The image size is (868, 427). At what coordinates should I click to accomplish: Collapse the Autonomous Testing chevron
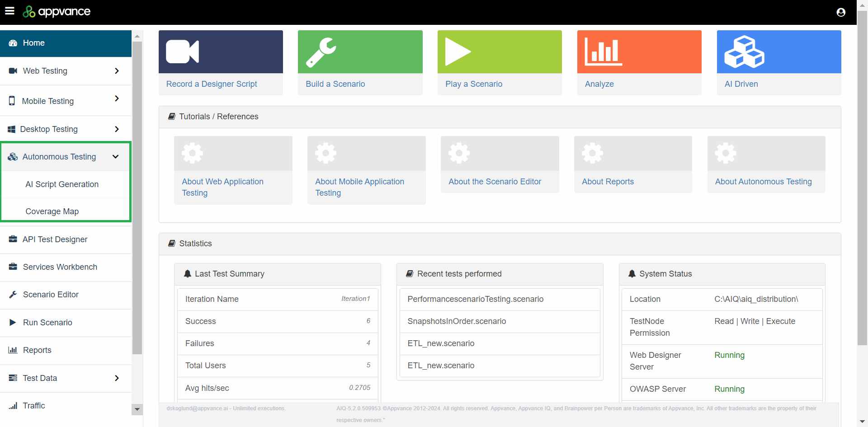(x=115, y=157)
